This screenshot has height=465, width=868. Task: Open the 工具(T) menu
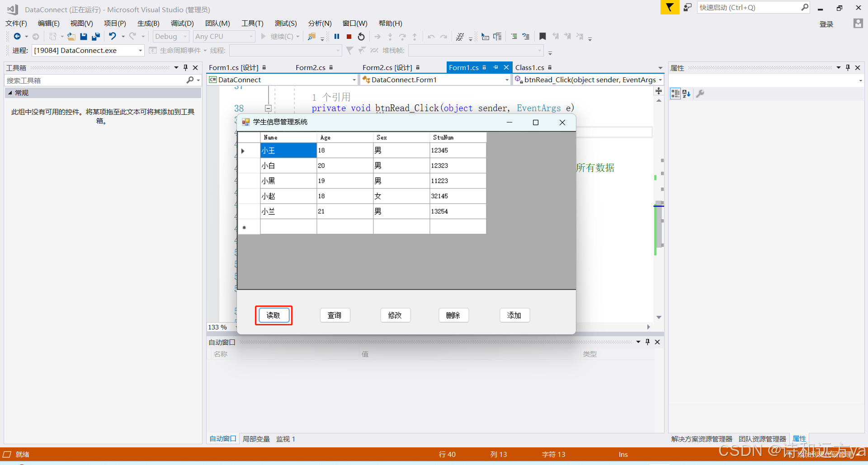[252, 23]
